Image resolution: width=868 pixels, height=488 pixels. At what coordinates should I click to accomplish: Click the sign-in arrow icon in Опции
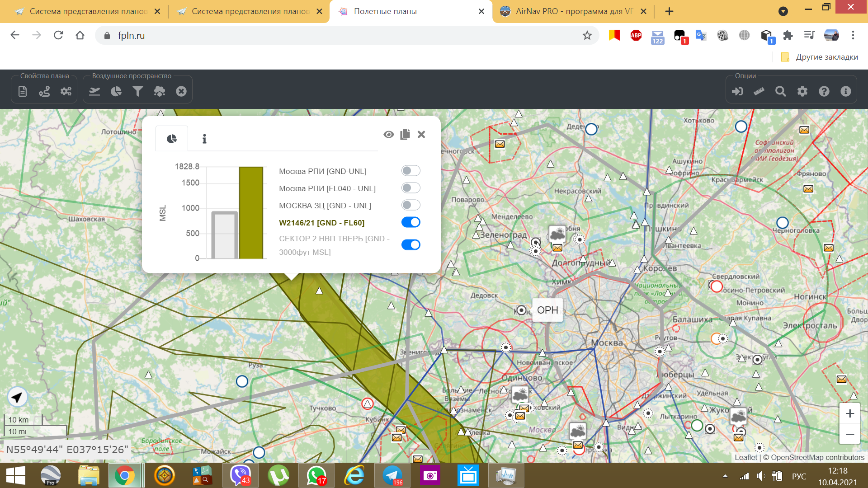737,91
